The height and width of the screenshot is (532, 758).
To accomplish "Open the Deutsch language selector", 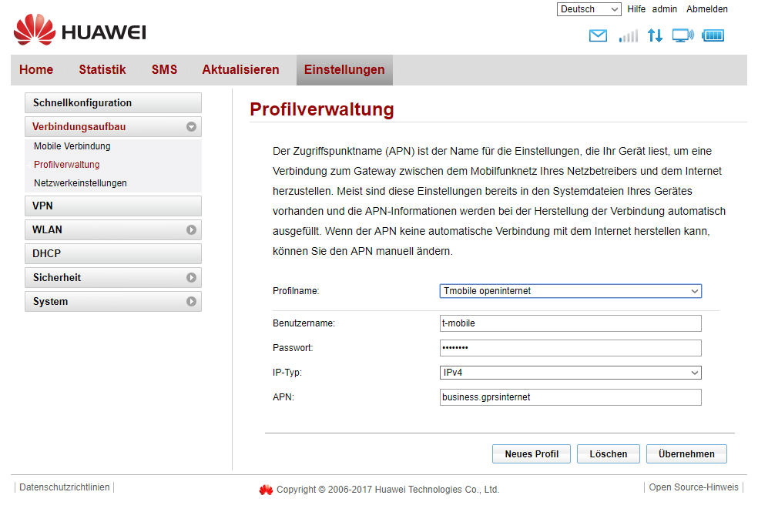I will (589, 9).
